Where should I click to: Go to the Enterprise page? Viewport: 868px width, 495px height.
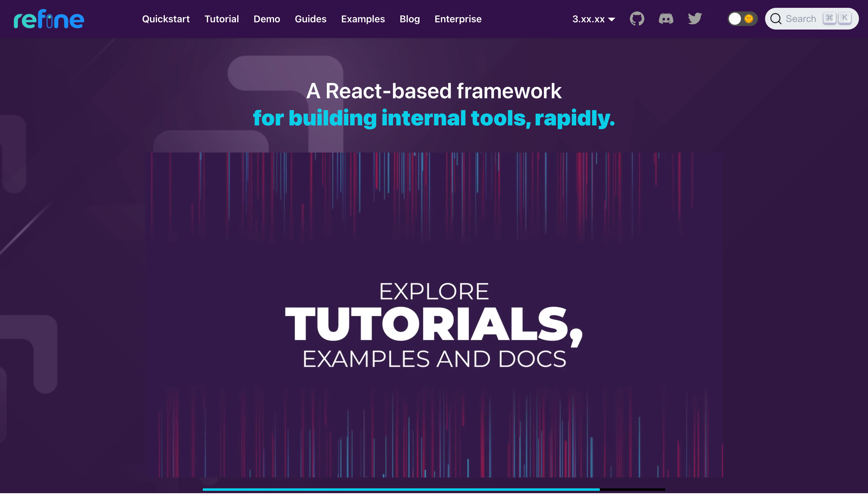(x=458, y=19)
